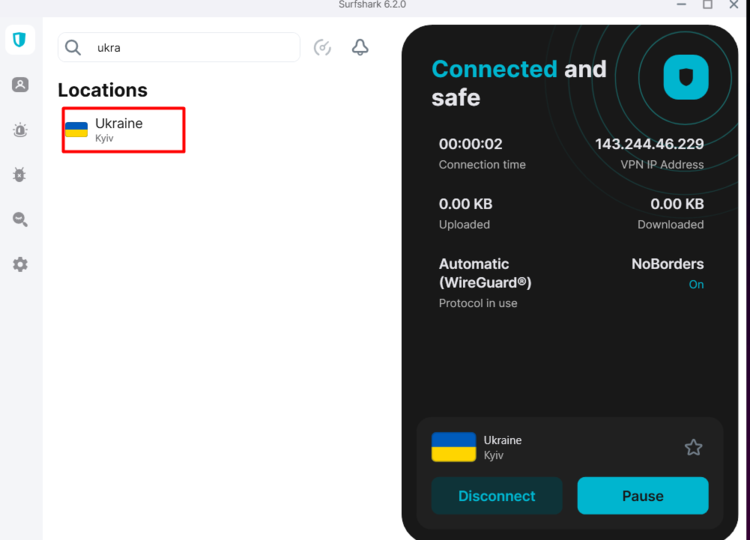Open the VPN shield tab in sidebar
This screenshot has width=750, height=540.
20,40
